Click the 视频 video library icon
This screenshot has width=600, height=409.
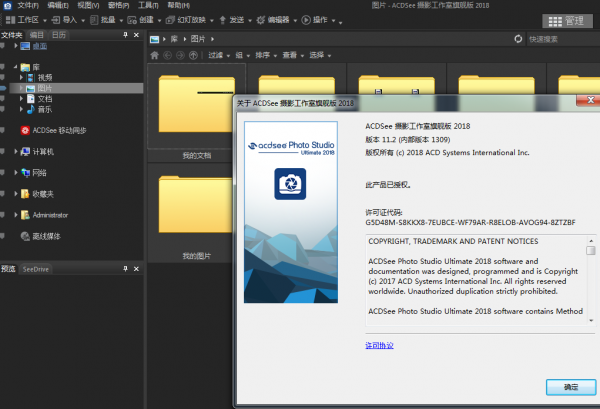click(30, 77)
